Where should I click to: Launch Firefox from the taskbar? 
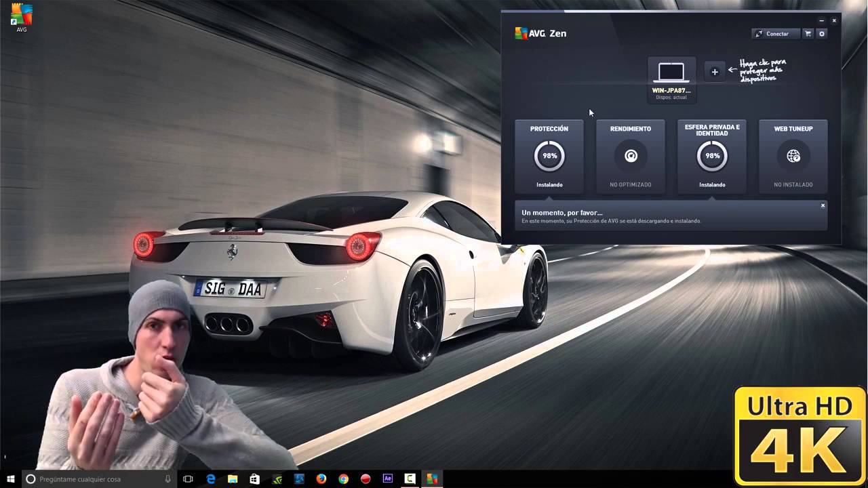click(321, 479)
